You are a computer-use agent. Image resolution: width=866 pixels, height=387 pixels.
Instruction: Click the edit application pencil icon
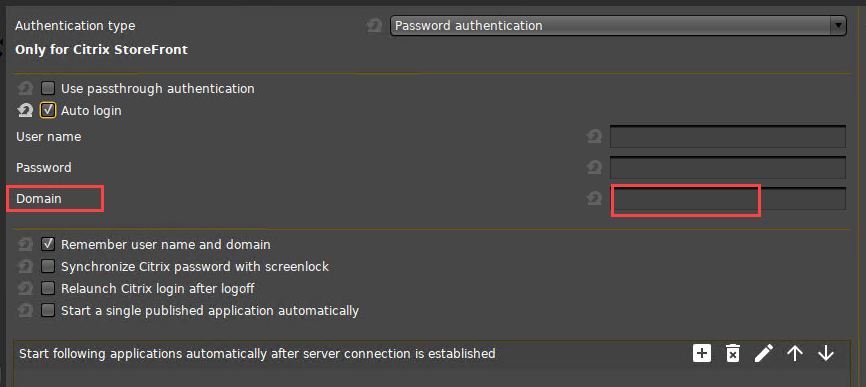(x=763, y=353)
